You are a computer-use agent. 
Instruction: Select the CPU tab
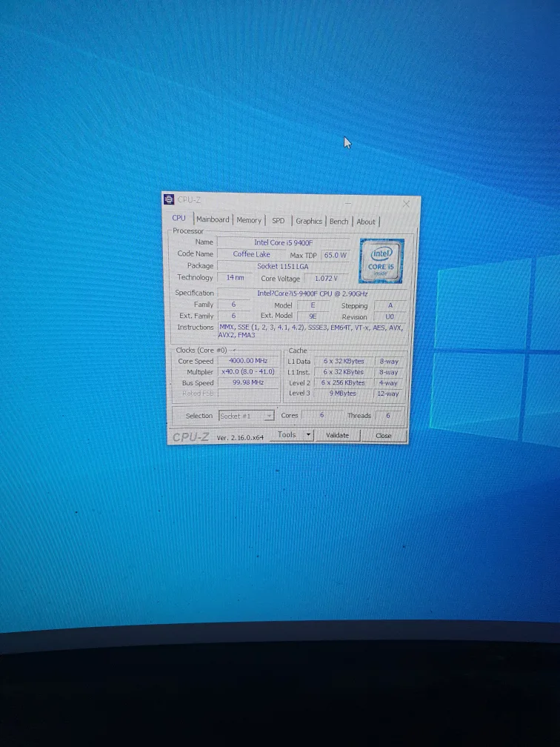click(179, 218)
